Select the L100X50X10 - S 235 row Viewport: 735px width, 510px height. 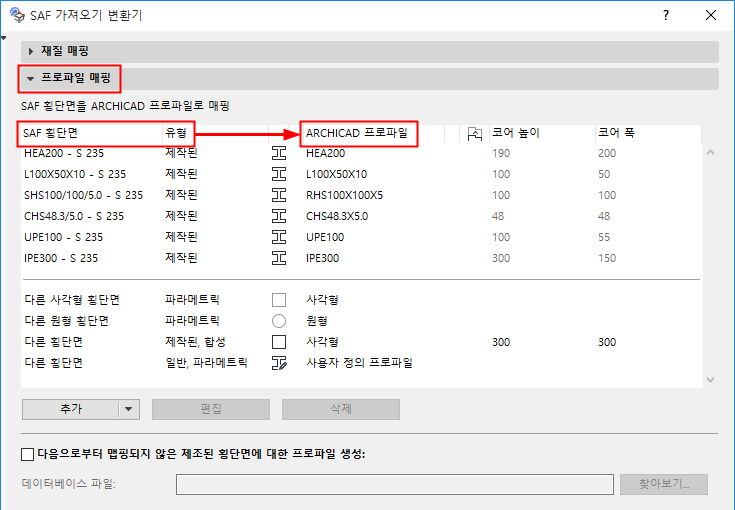click(361, 174)
